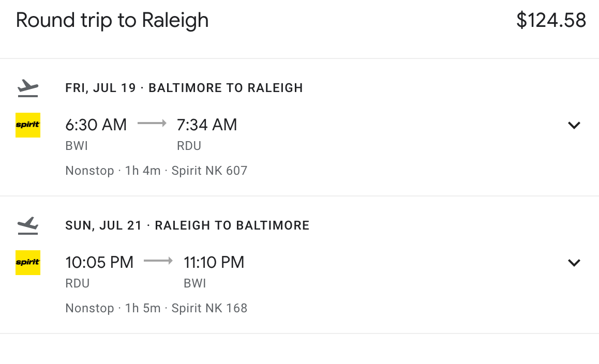
Task: Click the $124.58 total price
Action: point(551,21)
